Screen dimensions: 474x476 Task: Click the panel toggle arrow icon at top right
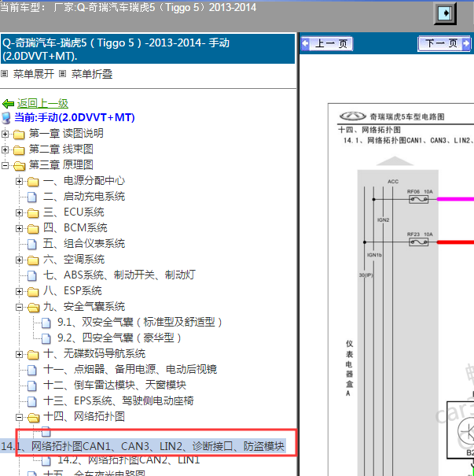(x=445, y=13)
